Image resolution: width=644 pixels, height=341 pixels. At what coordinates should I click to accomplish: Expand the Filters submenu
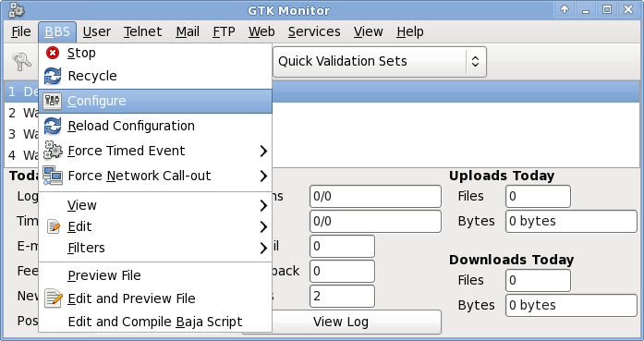click(155, 248)
